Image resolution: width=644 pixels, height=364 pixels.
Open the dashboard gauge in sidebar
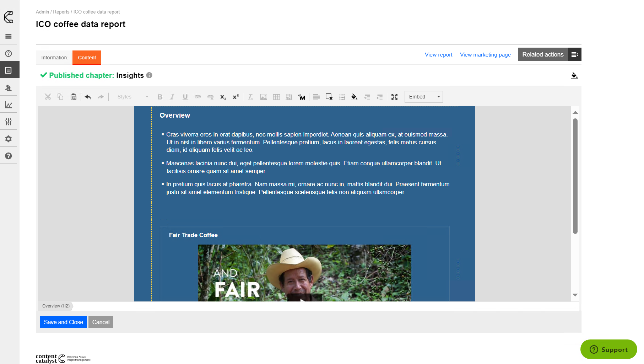9,54
